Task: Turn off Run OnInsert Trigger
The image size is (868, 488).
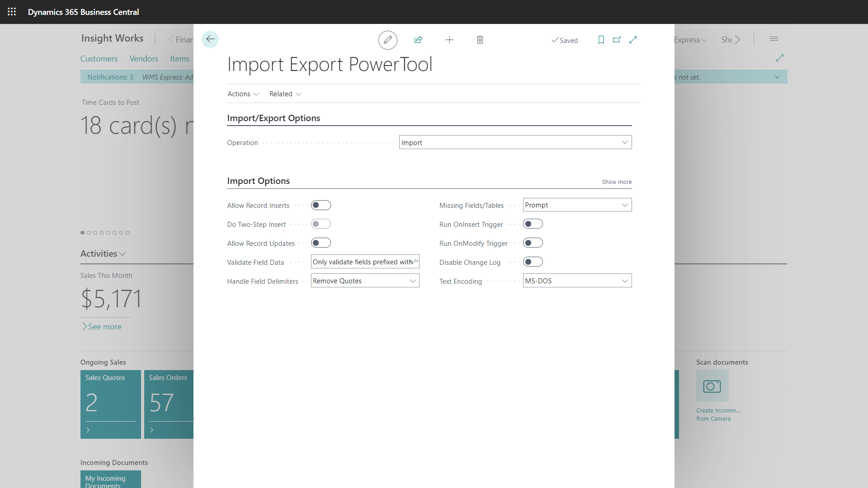Action: (x=533, y=224)
